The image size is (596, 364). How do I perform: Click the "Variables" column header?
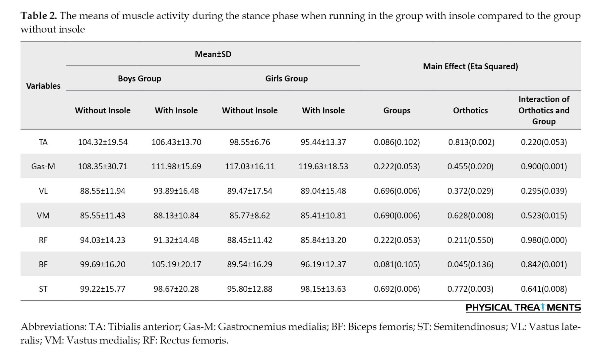point(43,86)
